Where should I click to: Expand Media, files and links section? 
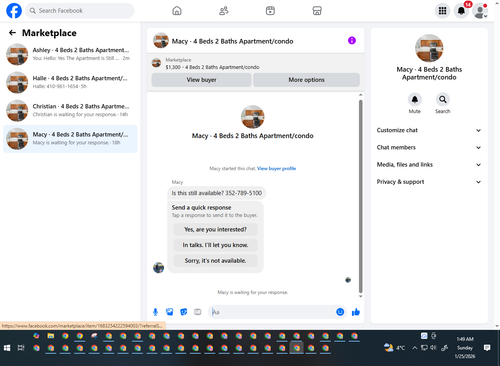coord(429,165)
